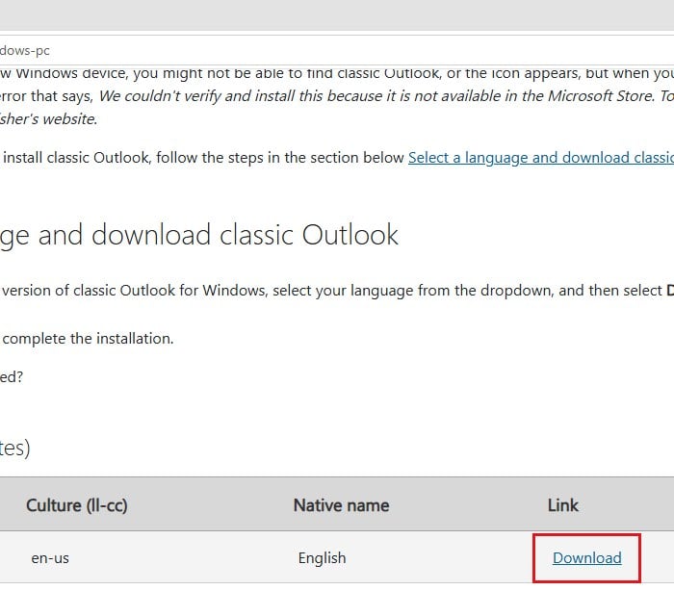Open 'Select a language and download classic' link
The width and height of the screenshot is (674, 616).
pyautogui.click(x=541, y=158)
